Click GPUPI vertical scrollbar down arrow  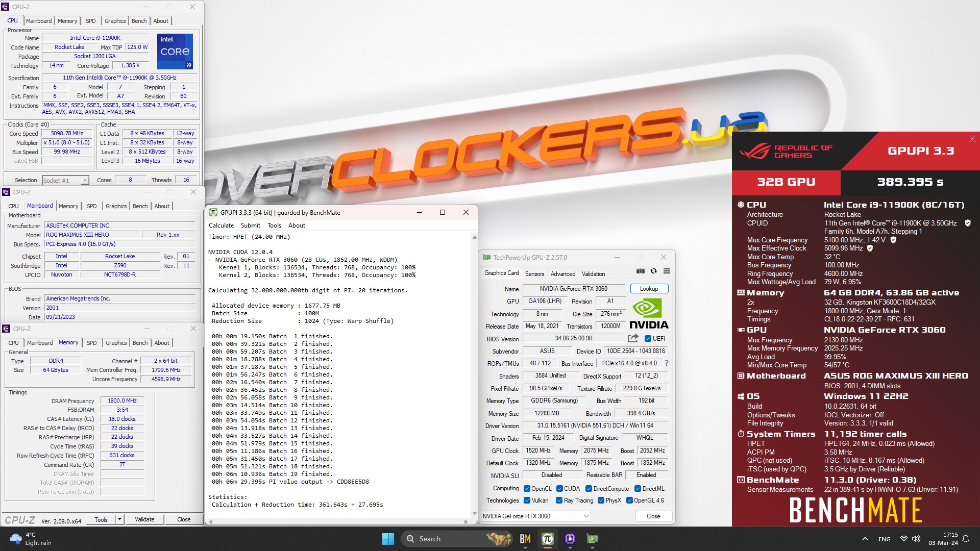click(x=474, y=513)
